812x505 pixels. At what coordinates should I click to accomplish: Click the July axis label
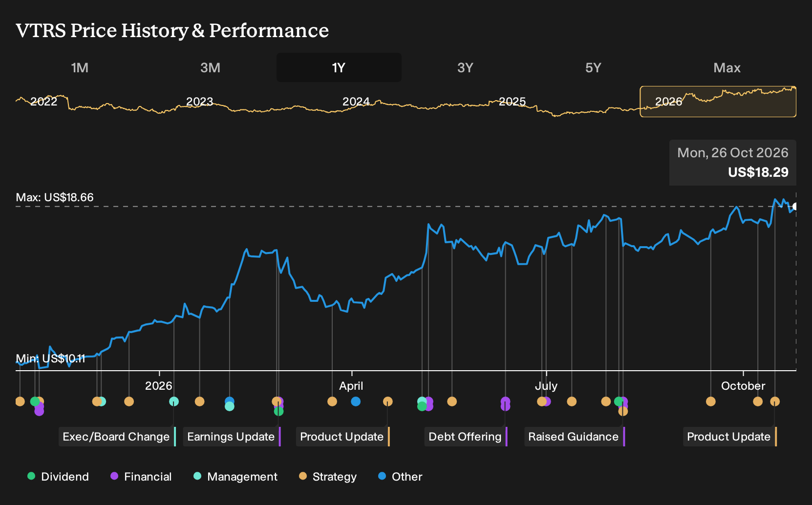(546, 386)
